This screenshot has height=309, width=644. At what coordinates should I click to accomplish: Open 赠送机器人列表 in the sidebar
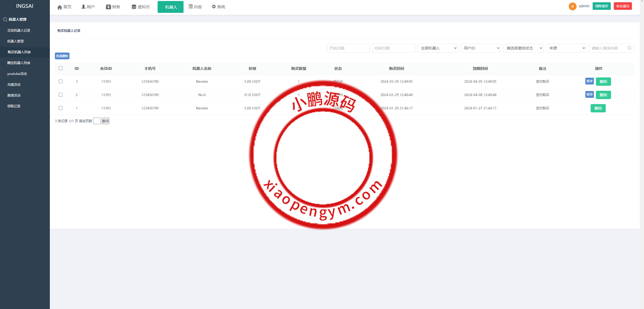[x=19, y=63]
